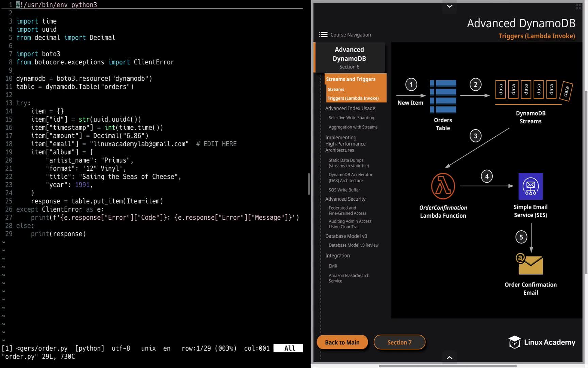The width and height of the screenshot is (588, 368).
Task: Click the shebang line "#!/usr/bin/env python3"
Action: (57, 5)
